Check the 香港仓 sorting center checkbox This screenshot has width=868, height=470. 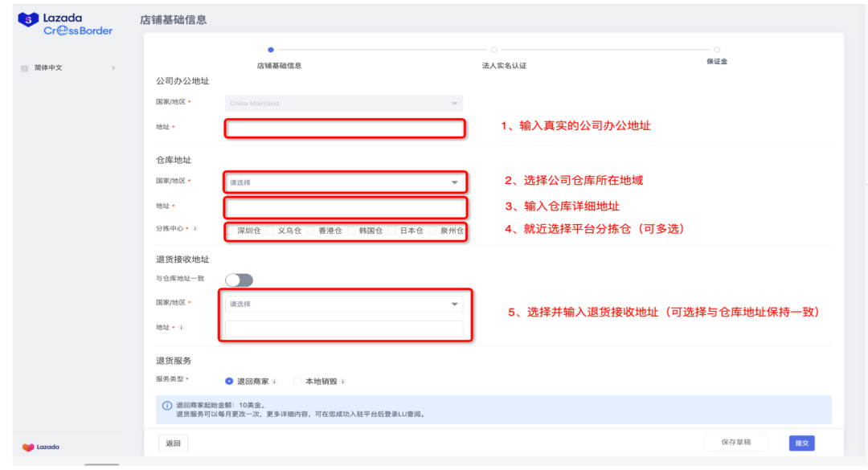coord(309,230)
